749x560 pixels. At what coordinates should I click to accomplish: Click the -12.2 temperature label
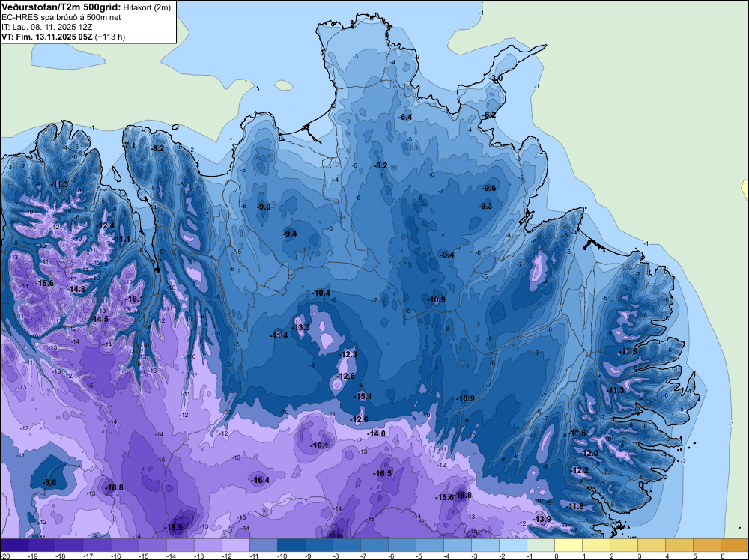point(580,470)
